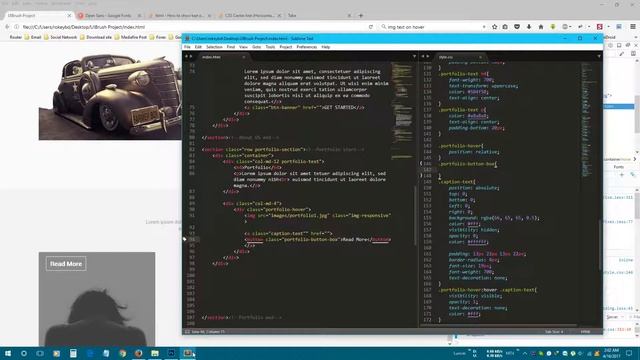Open Task View on taskbar

[x=40, y=353]
